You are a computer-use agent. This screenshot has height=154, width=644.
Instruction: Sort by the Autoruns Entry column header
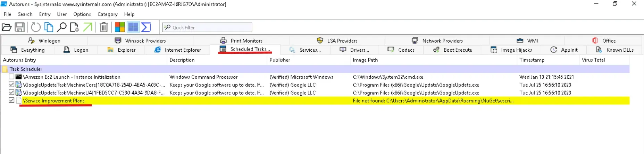[x=84, y=60]
